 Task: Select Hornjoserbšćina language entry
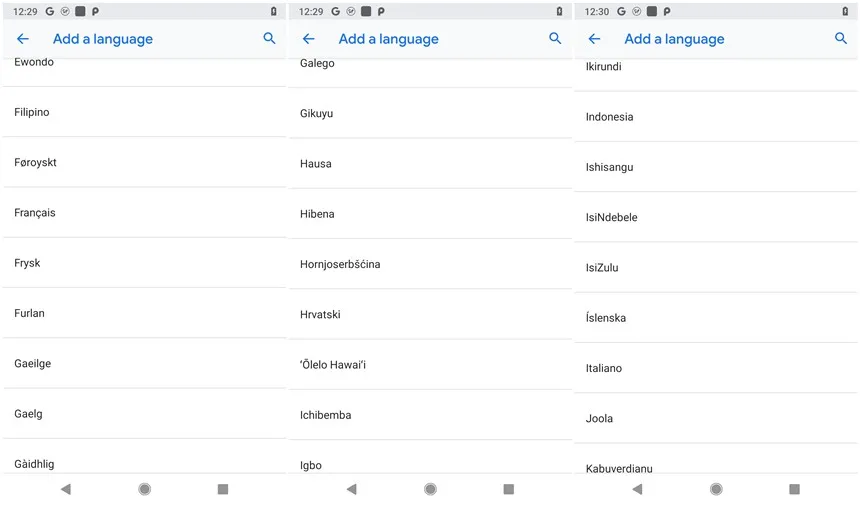point(431,264)
